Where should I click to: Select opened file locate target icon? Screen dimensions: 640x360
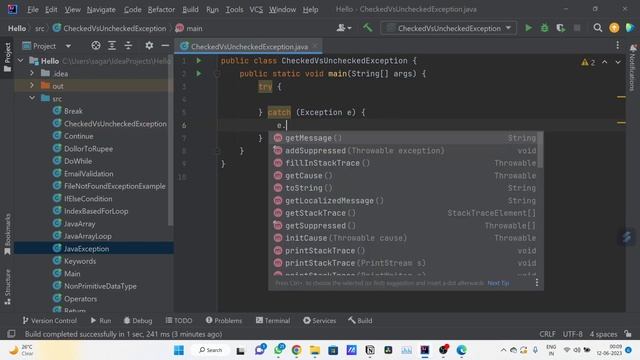[x=96, y=46]
